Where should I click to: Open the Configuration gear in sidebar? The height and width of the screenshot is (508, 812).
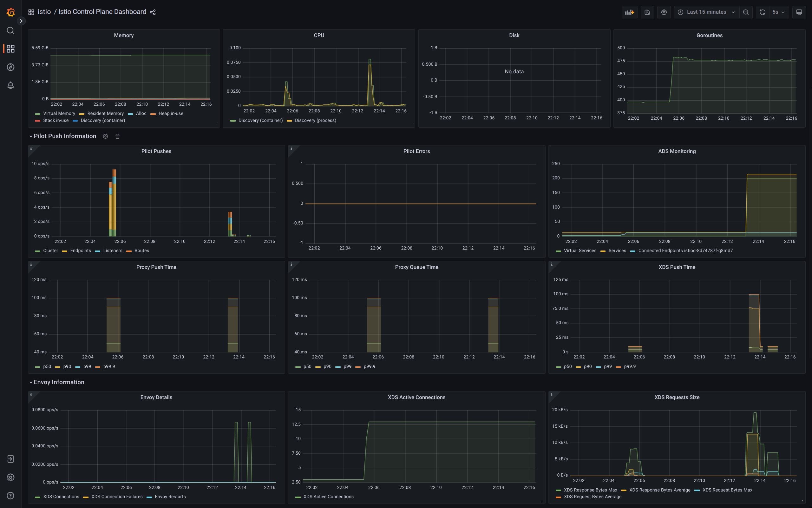tap(11, 477)
